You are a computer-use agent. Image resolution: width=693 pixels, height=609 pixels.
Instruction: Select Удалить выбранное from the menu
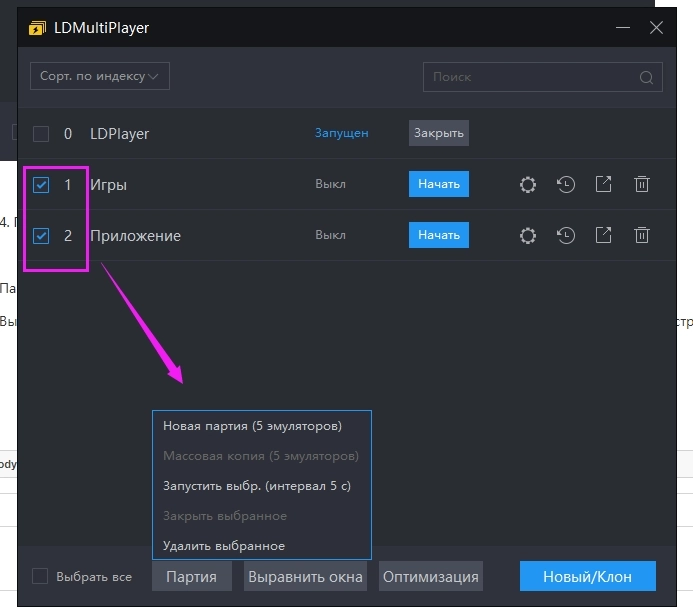coord(224,546)
